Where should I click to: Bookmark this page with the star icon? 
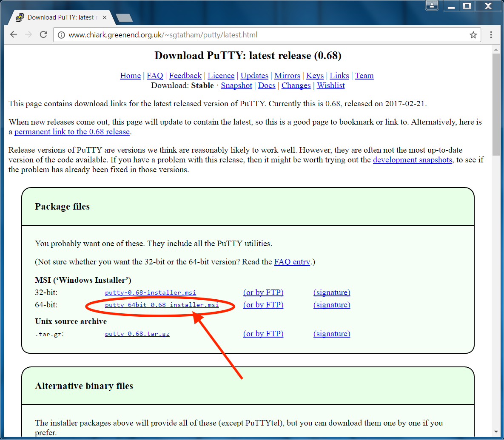(x=473, y=35)
